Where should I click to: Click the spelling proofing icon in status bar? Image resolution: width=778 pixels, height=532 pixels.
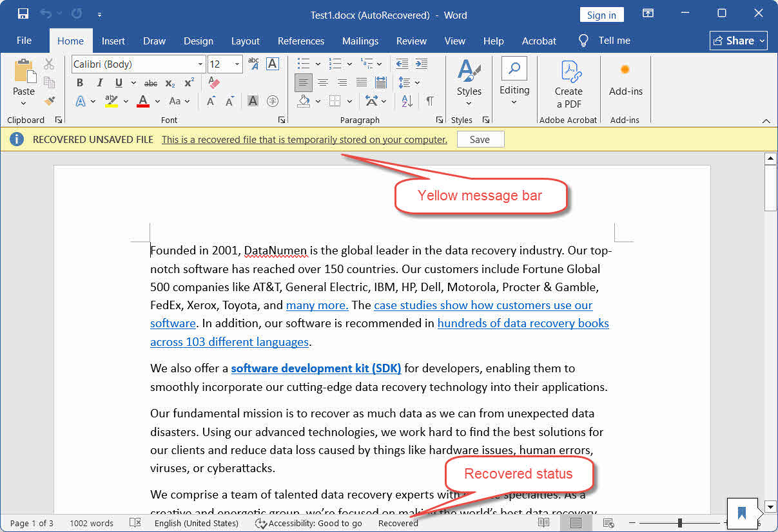tap(135, 523)
